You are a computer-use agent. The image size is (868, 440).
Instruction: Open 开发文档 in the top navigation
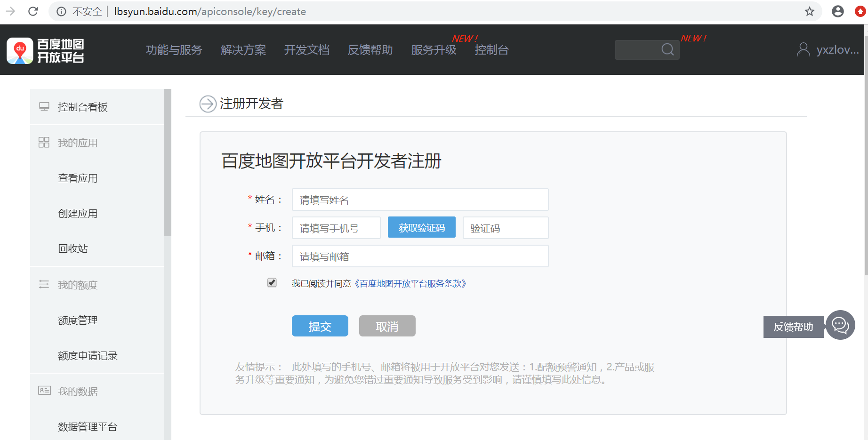point(307,50)
